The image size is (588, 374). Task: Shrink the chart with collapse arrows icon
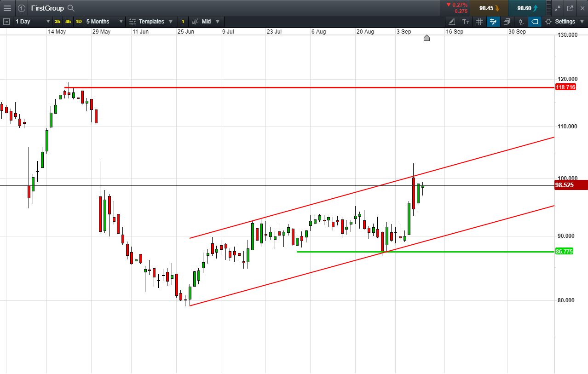pyautogui.click(x=558, y=8)
